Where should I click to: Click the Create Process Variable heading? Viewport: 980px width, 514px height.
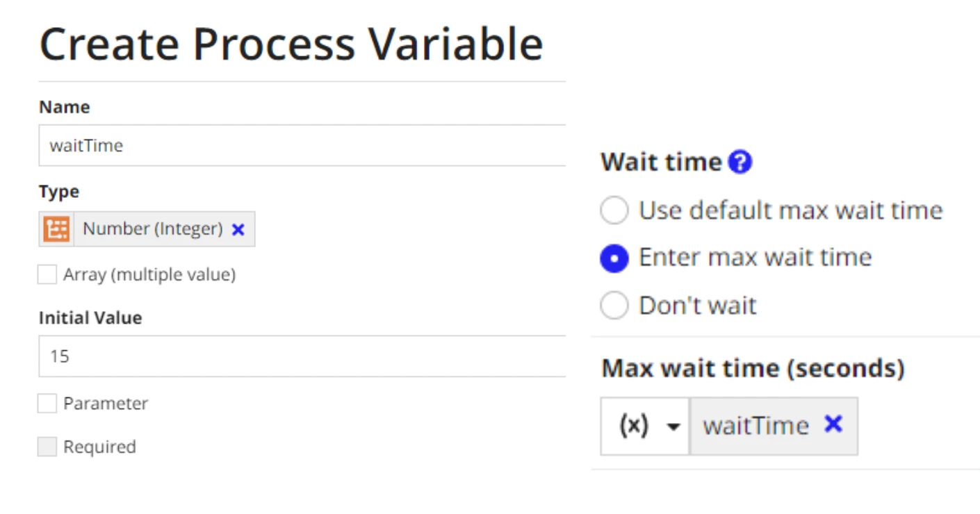pyautogui.click(x=291, y=44)
